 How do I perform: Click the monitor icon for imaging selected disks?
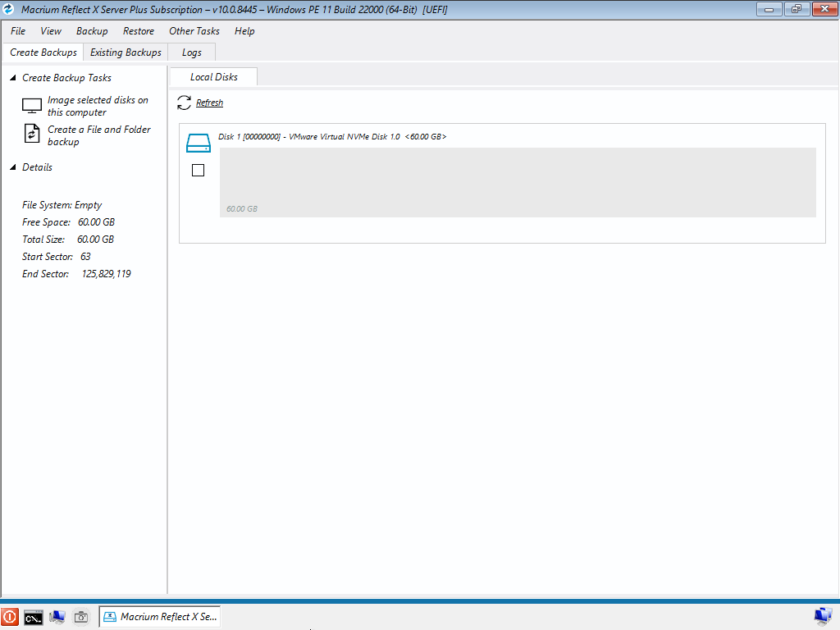click(x=32, y=106)
